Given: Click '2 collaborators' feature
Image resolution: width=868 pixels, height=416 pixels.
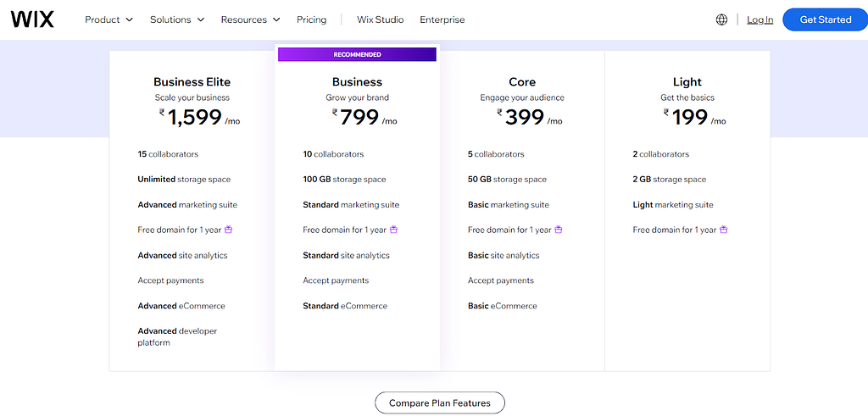Looking at the screenshot, I should pyautogui.click(x=661, y=154).
